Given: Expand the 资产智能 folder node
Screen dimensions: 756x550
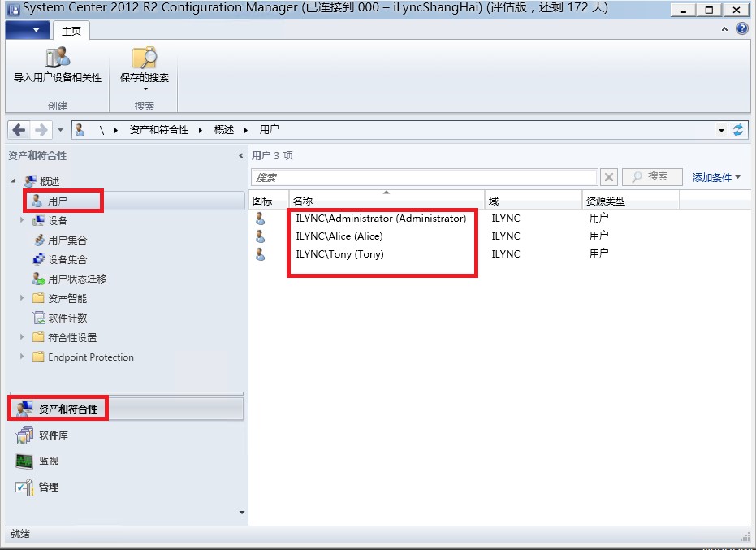Looking at the screenshot, I should [x=22, y=298].
